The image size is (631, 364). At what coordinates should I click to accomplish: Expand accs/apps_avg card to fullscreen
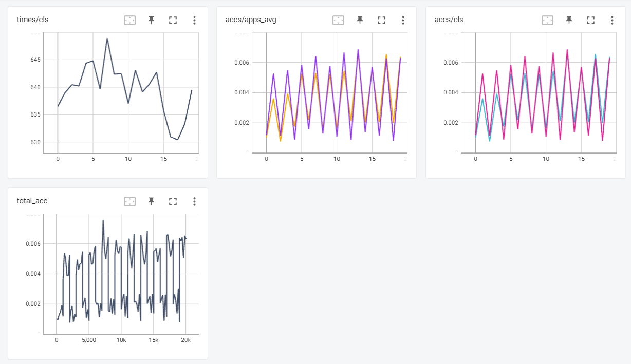pyautogui.click(x=381, y=20)
